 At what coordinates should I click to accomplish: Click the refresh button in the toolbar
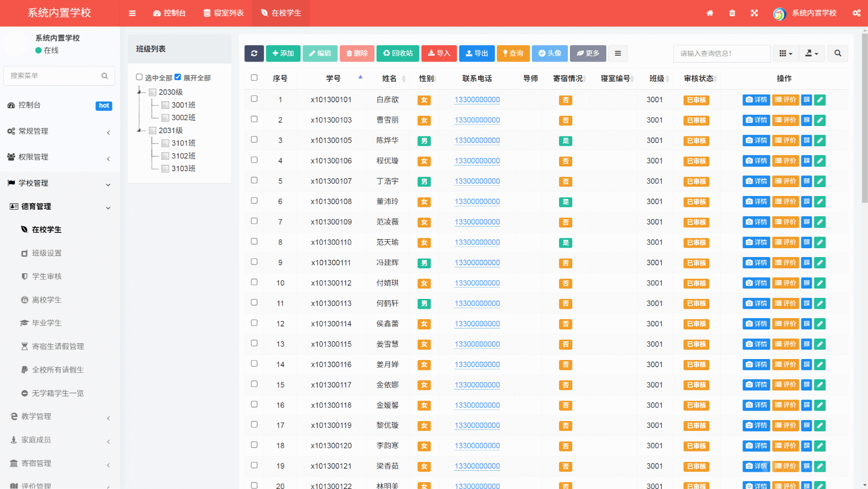point(254,53)
